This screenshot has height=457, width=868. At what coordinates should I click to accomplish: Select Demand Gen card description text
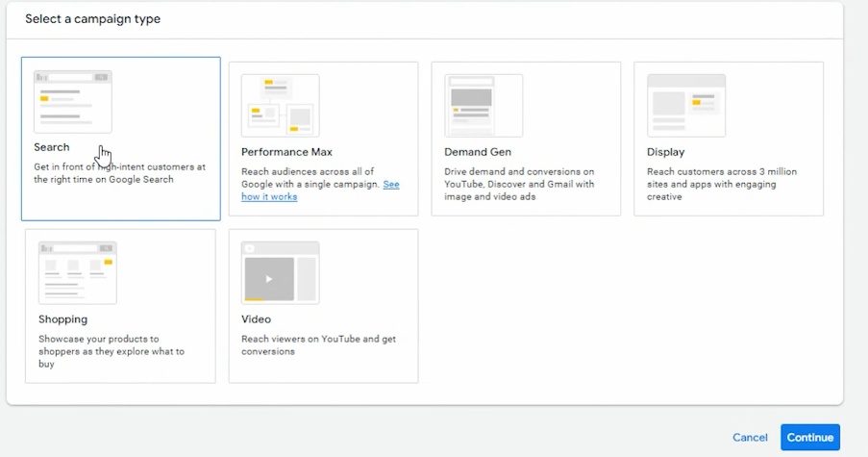(x=519, y=184)
